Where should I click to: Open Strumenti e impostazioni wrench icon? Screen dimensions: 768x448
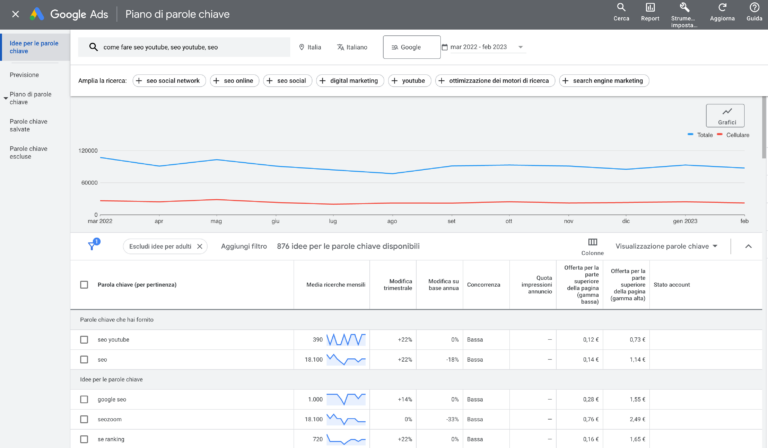(x=684, y=8)
